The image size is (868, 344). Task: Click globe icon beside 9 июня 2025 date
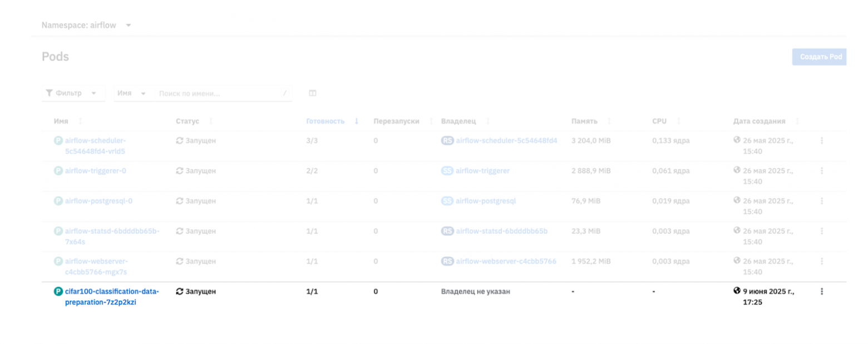pyautogui.click(x=737, y=291)
